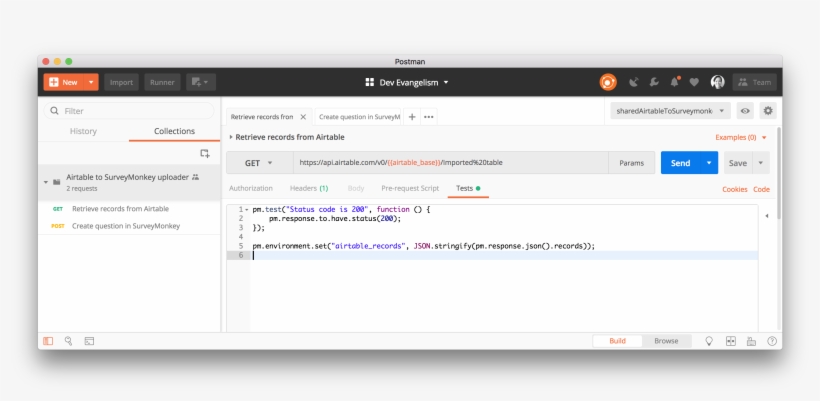820x401 pixels.
Task: Expand the snippets panel arrow
Action: pos(767,215)
